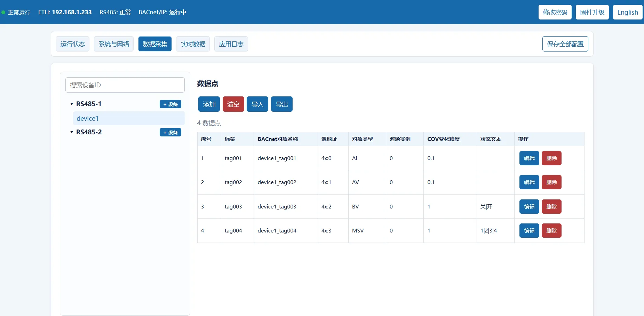
Task: Click the BACnet/IP 运行中 status text
Action: 162,12
